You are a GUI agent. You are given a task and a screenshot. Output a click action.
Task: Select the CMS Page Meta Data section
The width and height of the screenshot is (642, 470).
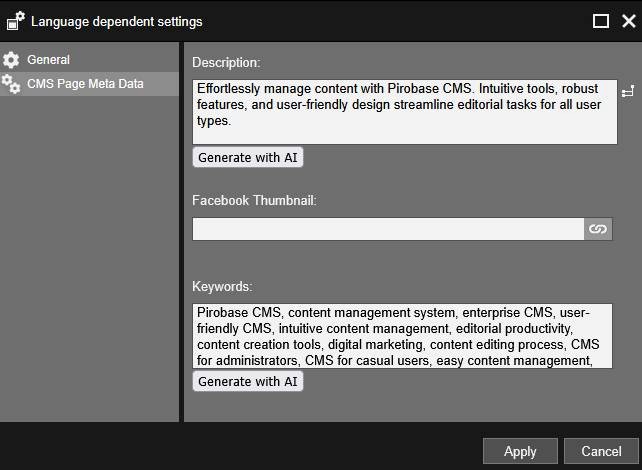(x=85, y=84)
